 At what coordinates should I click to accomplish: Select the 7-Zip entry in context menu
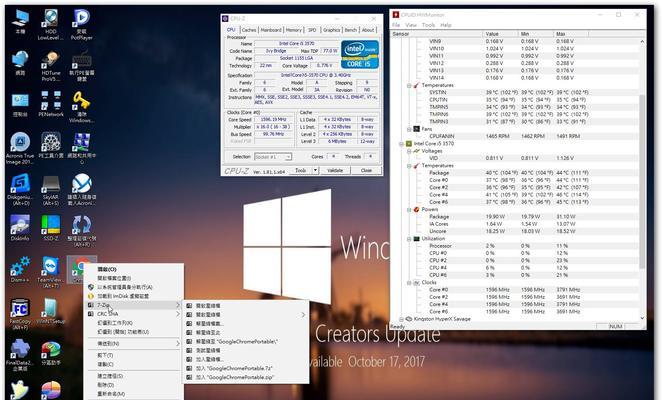click(134, 305)
